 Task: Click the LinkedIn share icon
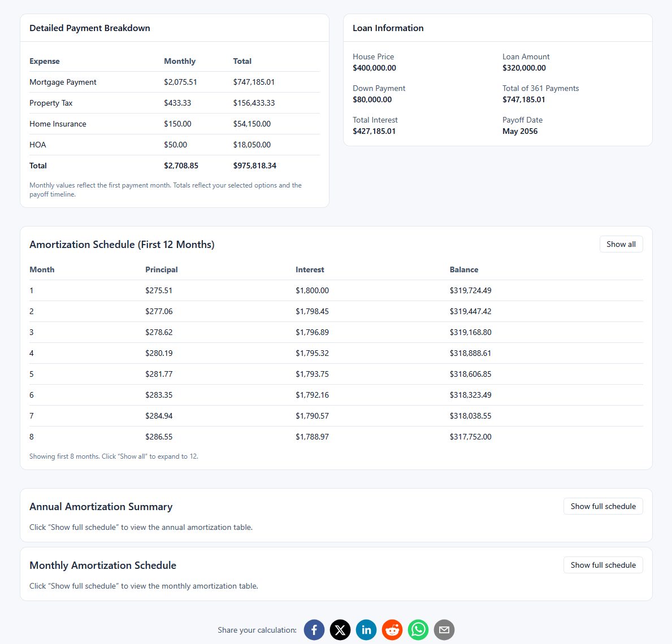[x=366, y=630]
